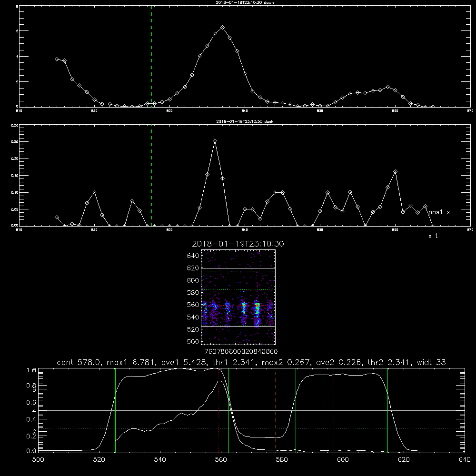Click the first leftmost data point in dawn plot

(x=57, y=59)
